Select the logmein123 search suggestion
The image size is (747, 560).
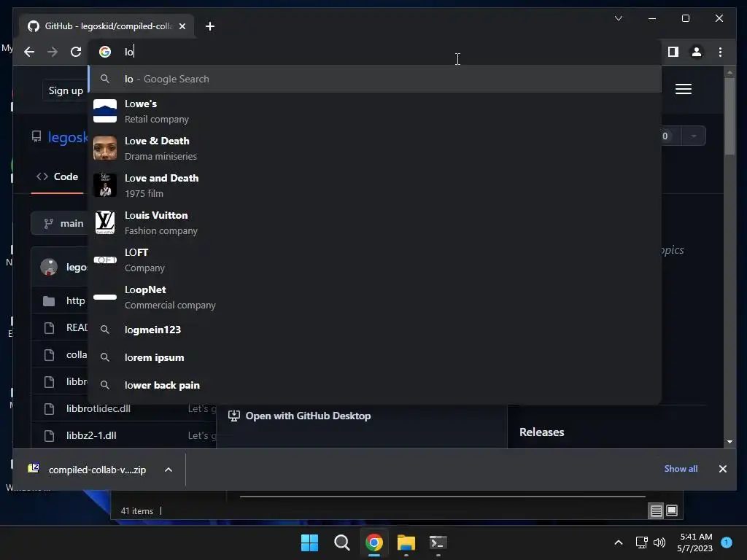(375, 330)
